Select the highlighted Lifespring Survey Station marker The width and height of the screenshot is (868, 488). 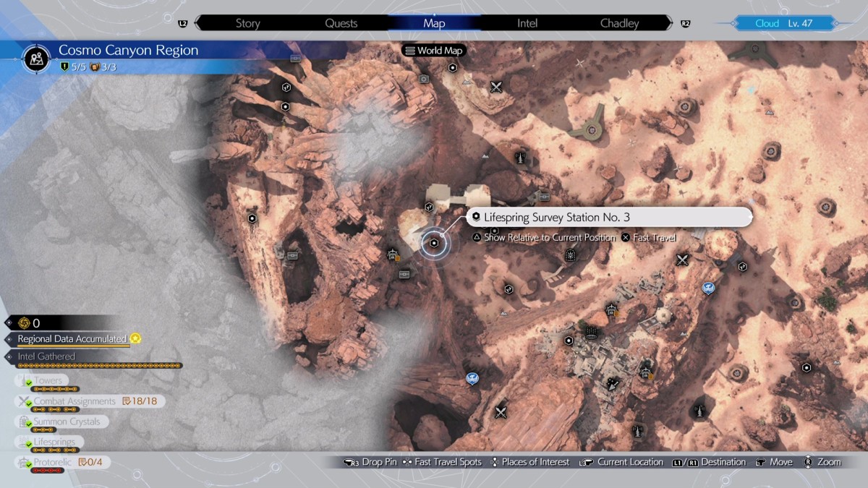pos(433,244)
